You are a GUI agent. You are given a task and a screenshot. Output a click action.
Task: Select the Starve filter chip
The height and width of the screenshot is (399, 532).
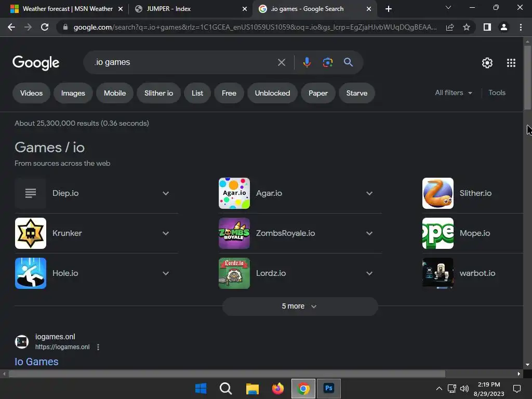click(x=356, y=93)
